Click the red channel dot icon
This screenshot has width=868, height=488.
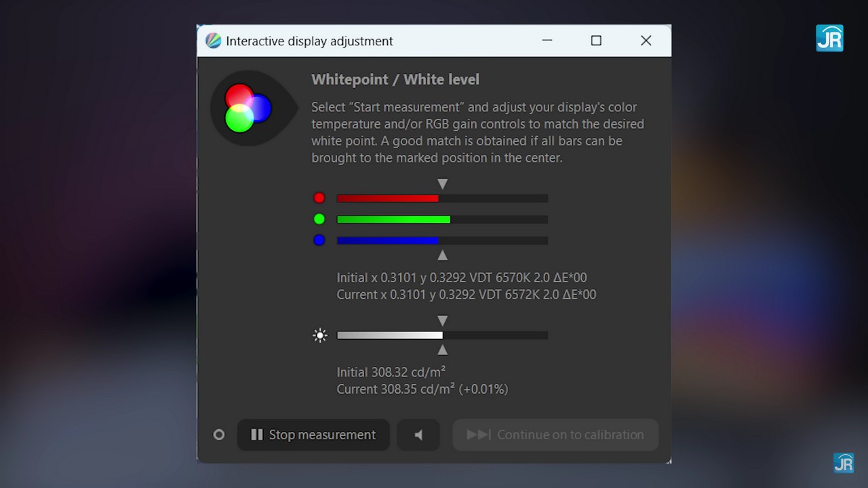click(319, 198)
